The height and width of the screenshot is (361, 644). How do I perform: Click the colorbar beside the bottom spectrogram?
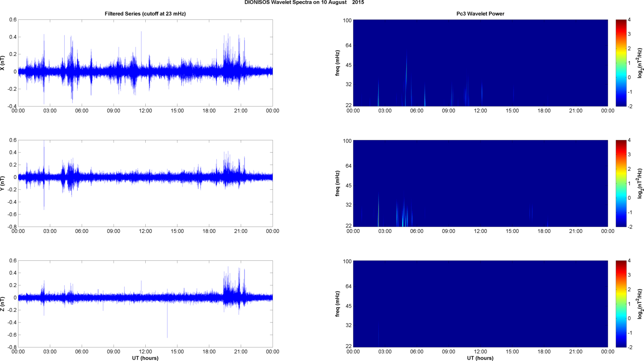[x=621, y=304]
